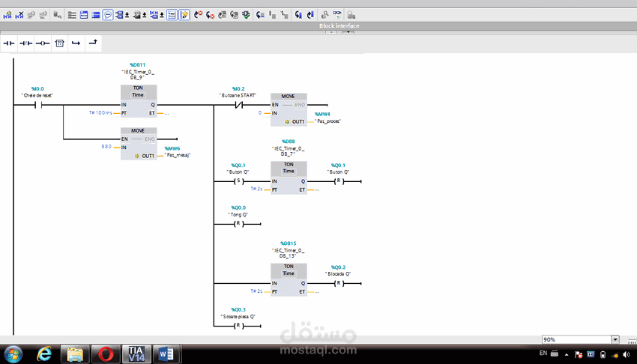Switch to Word from the taskbar
Image resolution: width=637 pixels, height=364 pixels.
[x=166, y=354]
